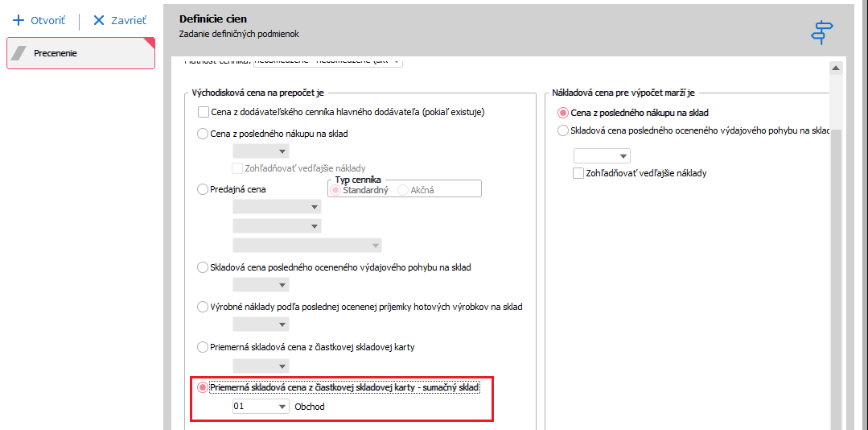Select Cena z posledného nákupu as starting price
Image resolution: width=868 pixels, height=430 pixels.
click(x=203, y=134)
